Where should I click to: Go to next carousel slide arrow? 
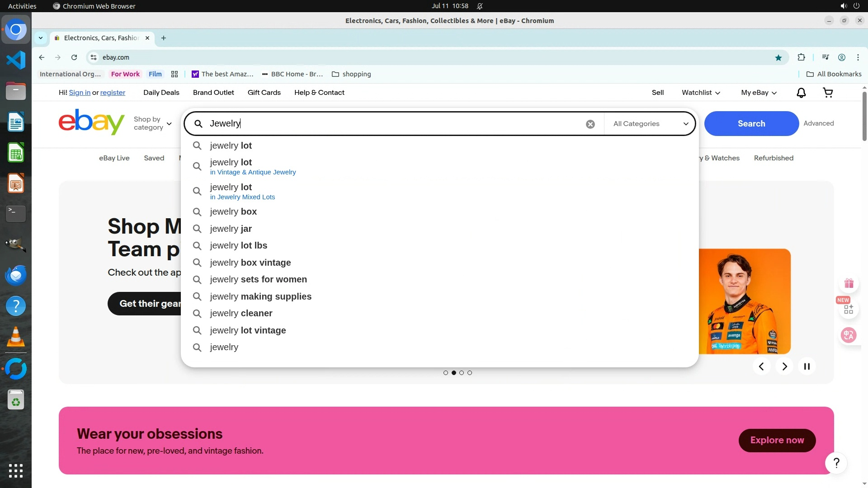tap(784, 366)
